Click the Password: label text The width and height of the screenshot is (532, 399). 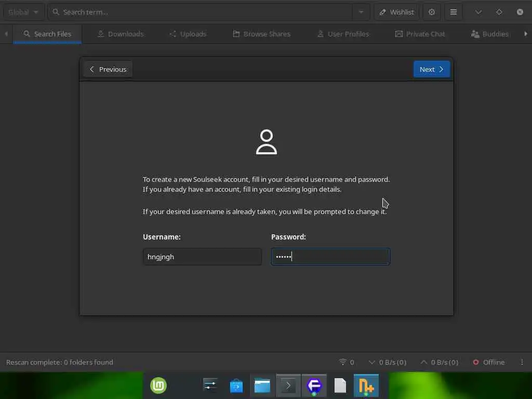[x=288, y=237]
